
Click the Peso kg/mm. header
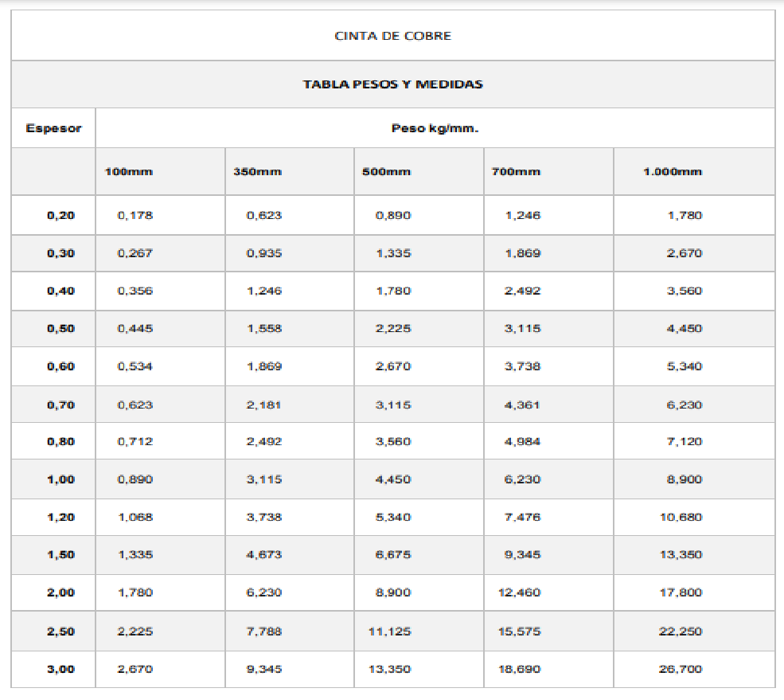point(435,127)
